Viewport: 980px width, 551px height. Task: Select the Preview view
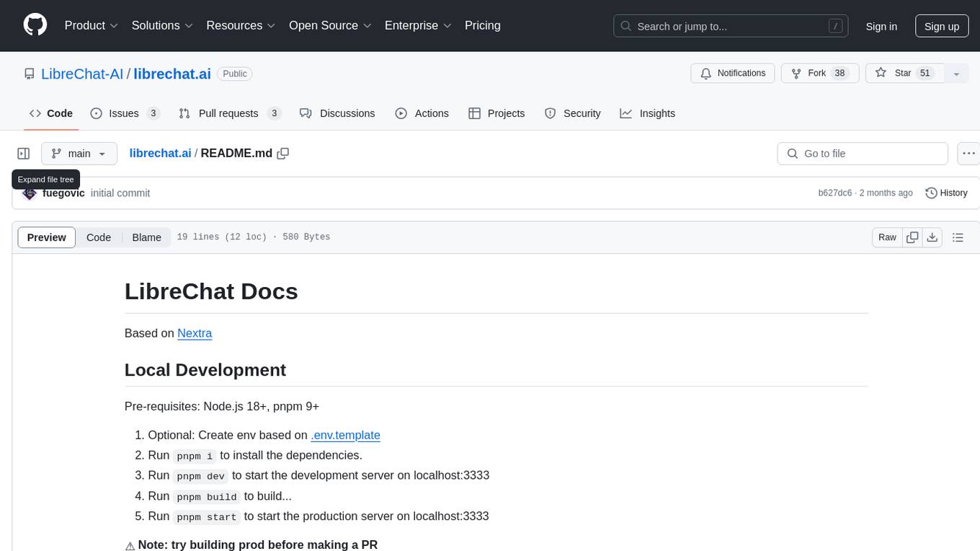click(x=47, y=237)
